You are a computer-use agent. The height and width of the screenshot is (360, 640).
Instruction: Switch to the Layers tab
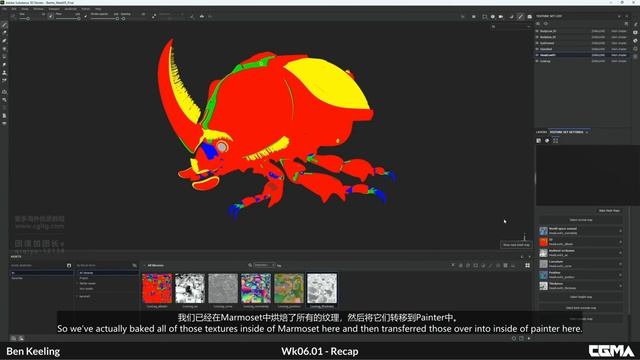click(x=541, y=132)
